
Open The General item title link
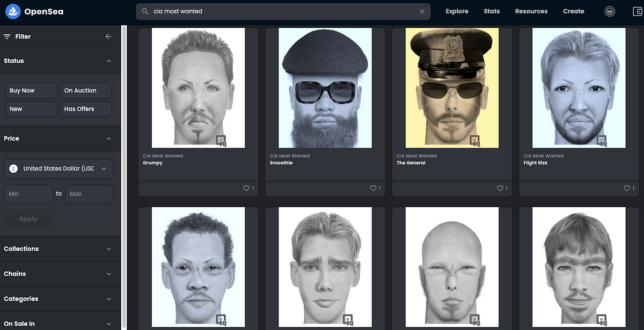point(411,163)
